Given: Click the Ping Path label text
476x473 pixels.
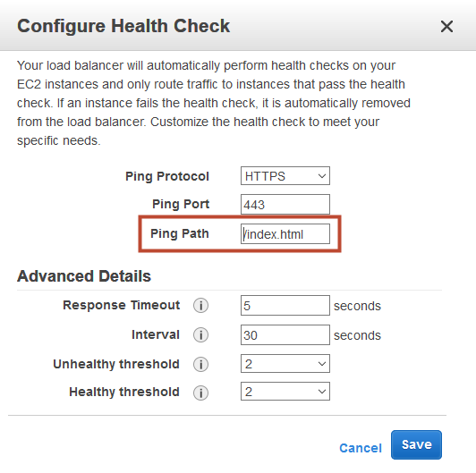Looking at the screenshot, I should [180, 233].
